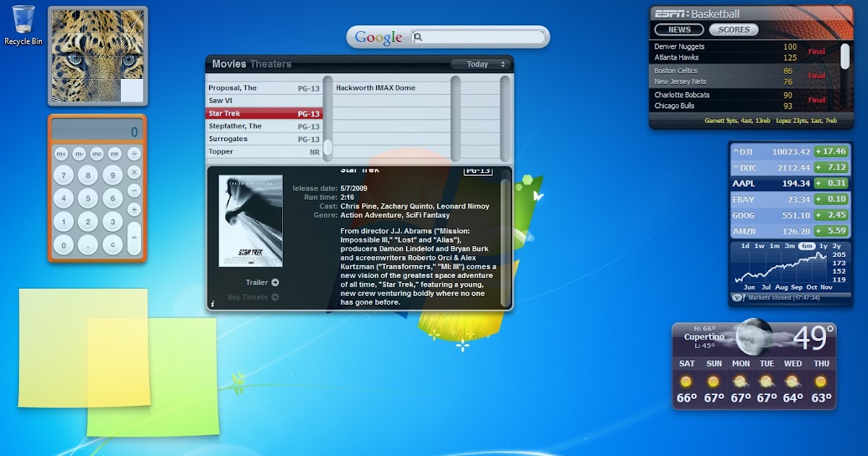Click the calculator decimal point key

88,245
